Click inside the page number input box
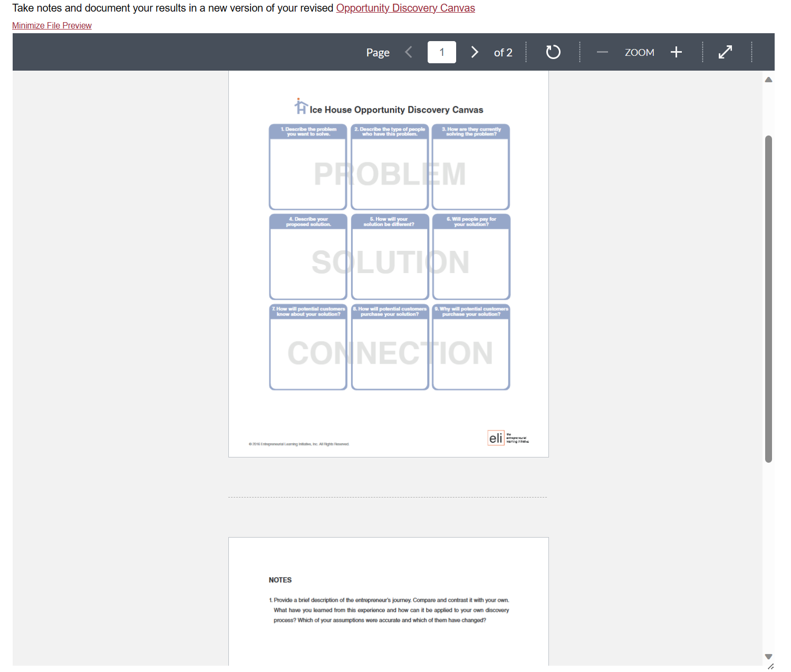The image size is (791, 672). click(x=441, y=52)
